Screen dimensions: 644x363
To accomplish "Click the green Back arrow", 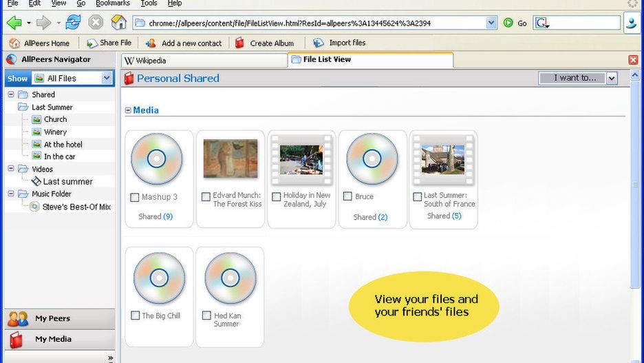I will pos(14,23).
